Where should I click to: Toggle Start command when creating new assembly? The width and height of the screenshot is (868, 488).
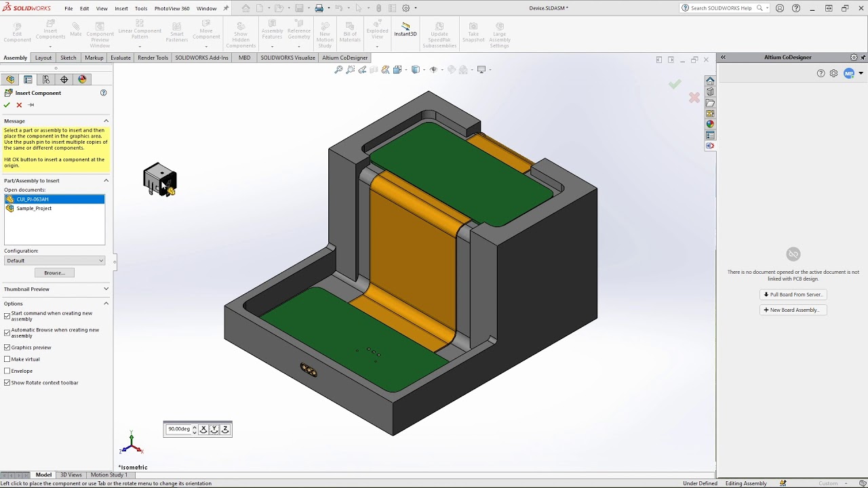7,316
